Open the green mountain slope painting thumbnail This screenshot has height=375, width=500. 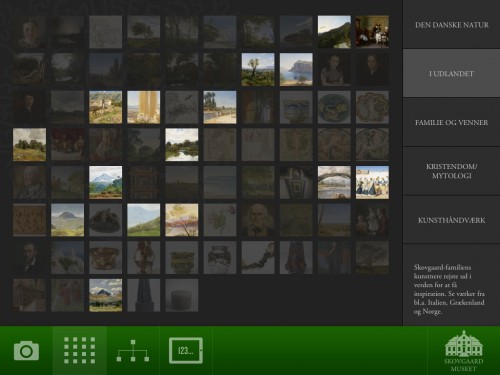coord(334,32)
